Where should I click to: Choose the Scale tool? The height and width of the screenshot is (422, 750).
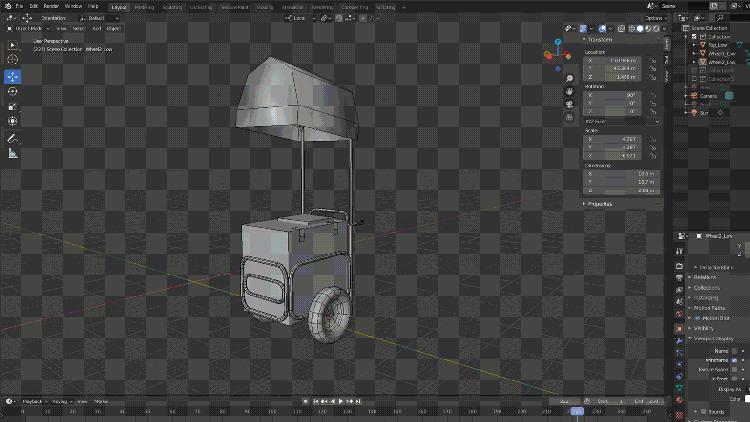[13, 106]
